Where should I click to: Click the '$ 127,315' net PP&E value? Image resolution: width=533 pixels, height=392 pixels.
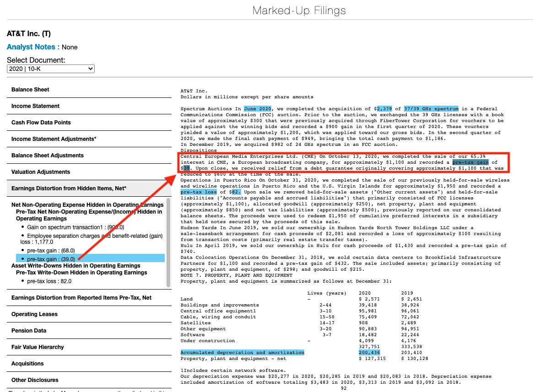372,359
